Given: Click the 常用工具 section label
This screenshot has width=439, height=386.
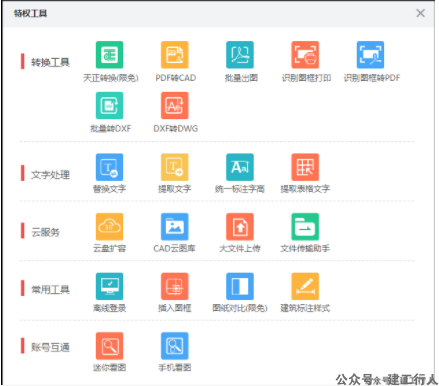Looking at the screenshot, I should tap(50, 289).
